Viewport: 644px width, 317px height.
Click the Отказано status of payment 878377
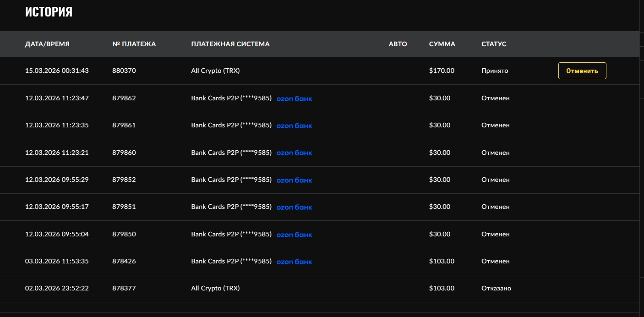(496, 288)
